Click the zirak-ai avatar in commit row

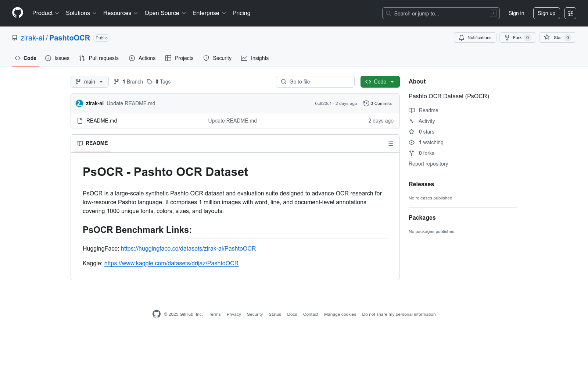coord(79,103)
